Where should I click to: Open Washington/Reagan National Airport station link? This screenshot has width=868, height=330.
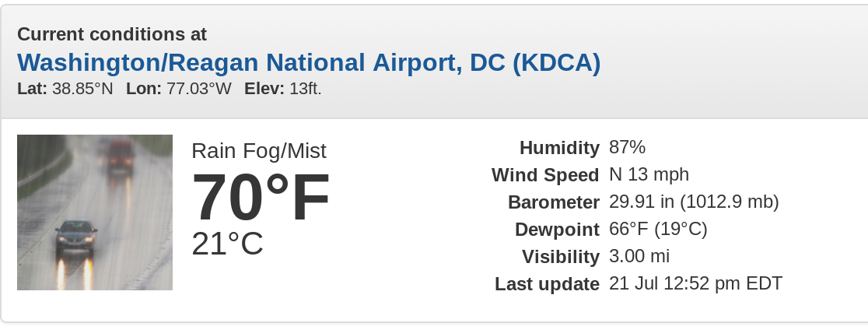tap(309, 62)
